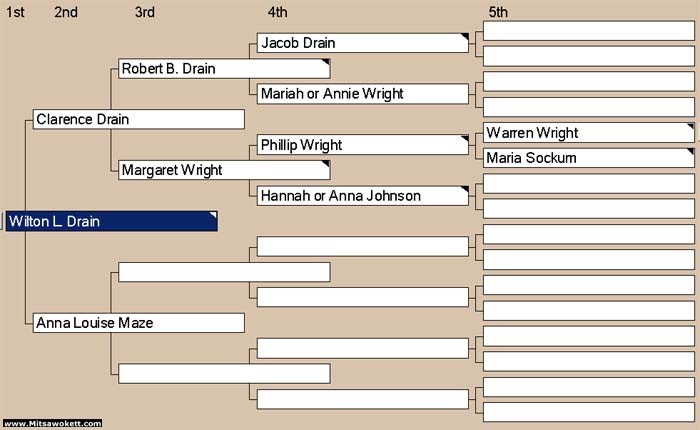Select the Mariah or Annie Wright name
The width and height of the screenshot is (700, 430).
(332, 94)
